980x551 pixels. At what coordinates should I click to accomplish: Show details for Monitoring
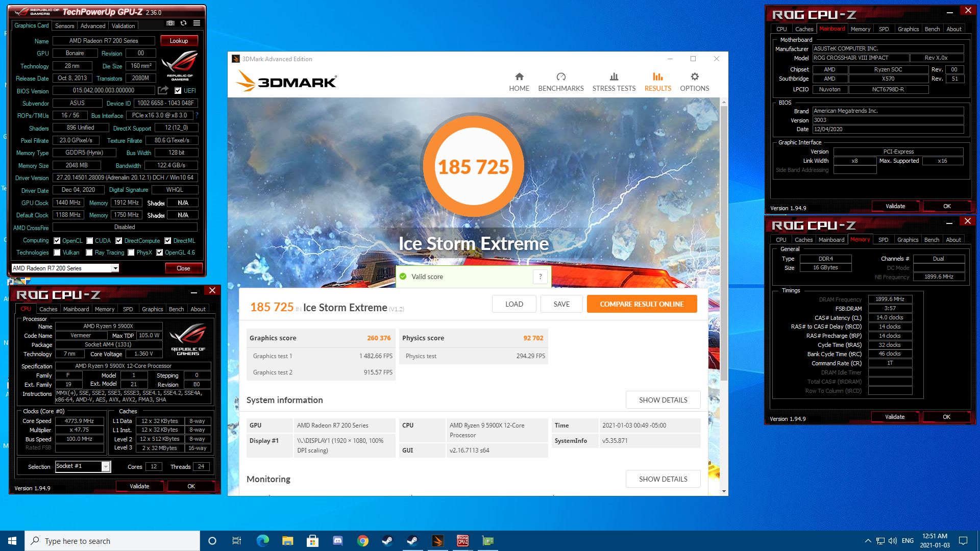(663, 479)
